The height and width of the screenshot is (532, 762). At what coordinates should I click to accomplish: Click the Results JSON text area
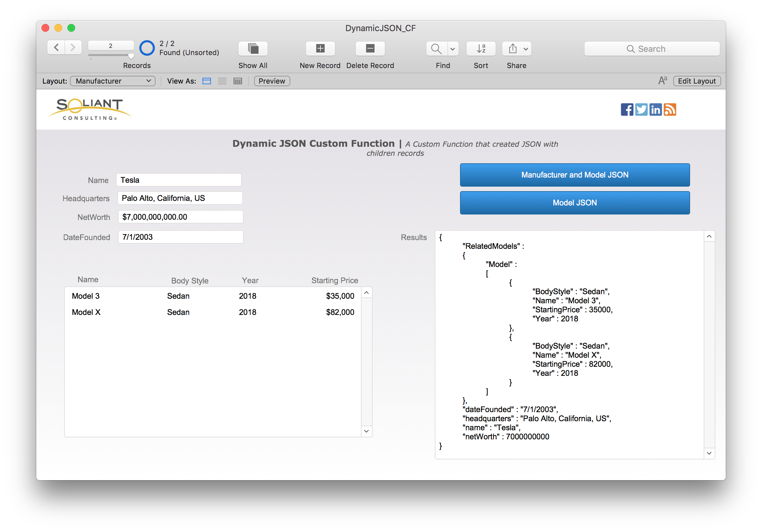tap(570, 345)
